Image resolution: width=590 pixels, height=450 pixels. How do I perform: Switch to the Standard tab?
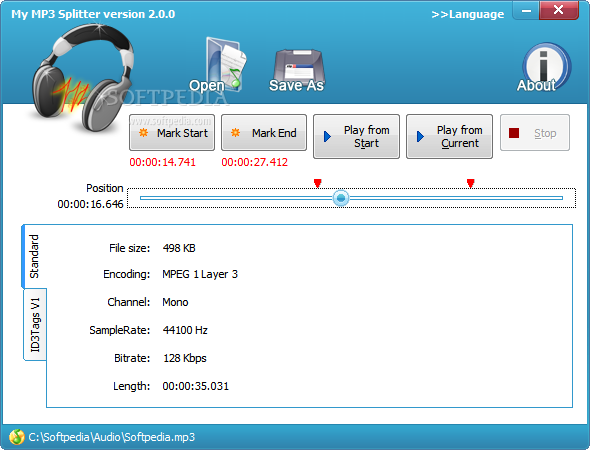coord(34,256)
